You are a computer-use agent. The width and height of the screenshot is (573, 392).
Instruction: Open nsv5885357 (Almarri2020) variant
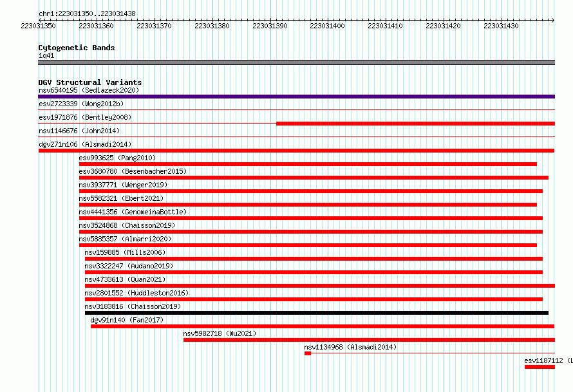[x=125, y=239]
